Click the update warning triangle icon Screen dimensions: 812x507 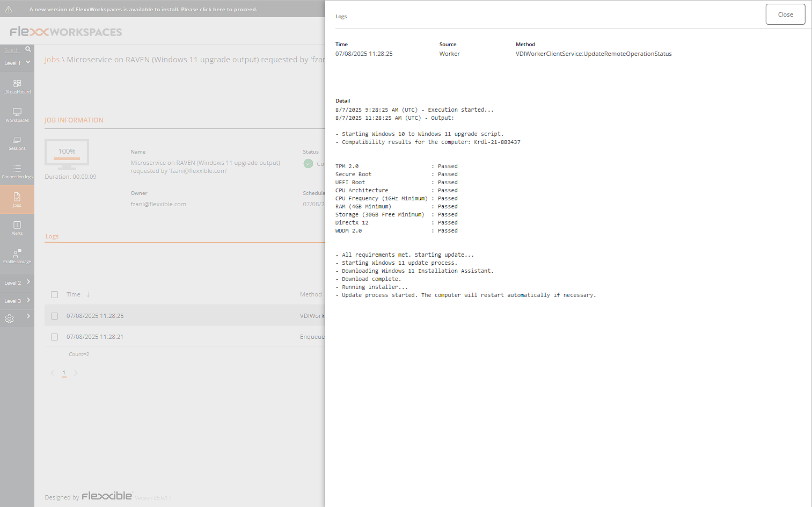[x=9, y=9]
